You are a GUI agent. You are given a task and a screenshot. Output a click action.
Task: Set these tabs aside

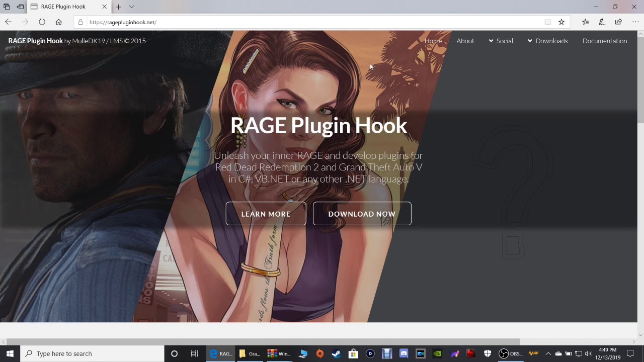(20, 7)
